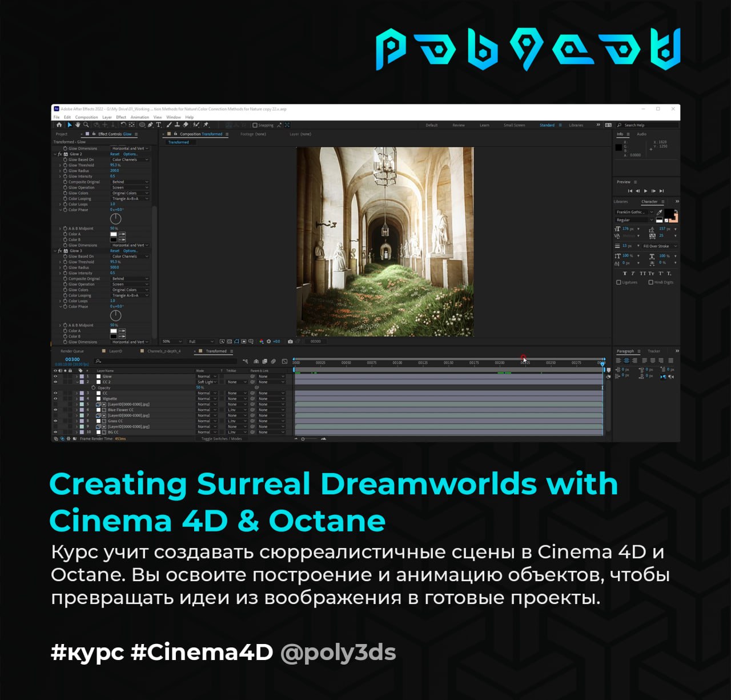Click the Color B black swatch in Glow 2
The width and height of the screenshot is (731, 700).
[x=114, y=239]
